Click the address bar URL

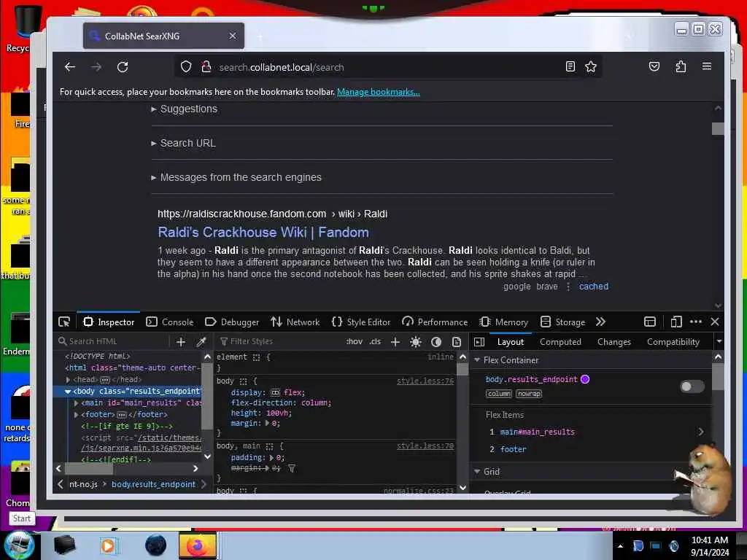pyautogui.click(x=281, y=68)
